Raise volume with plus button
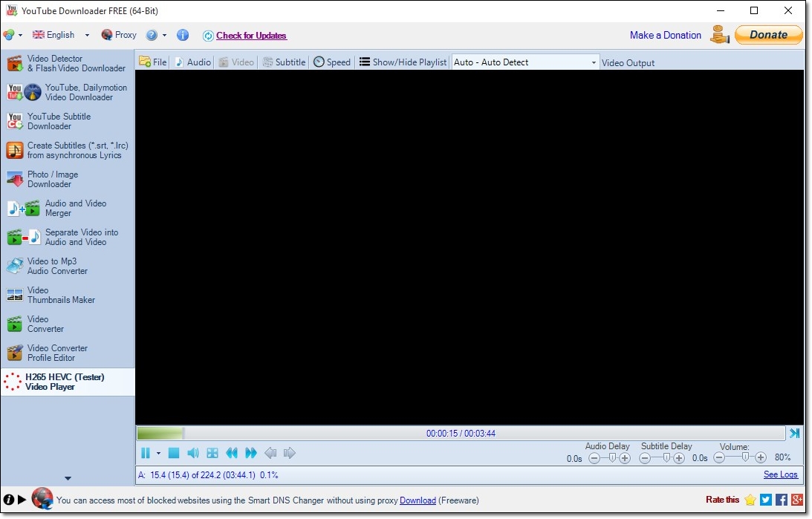The image size is (812, 519). pos(761,457)
